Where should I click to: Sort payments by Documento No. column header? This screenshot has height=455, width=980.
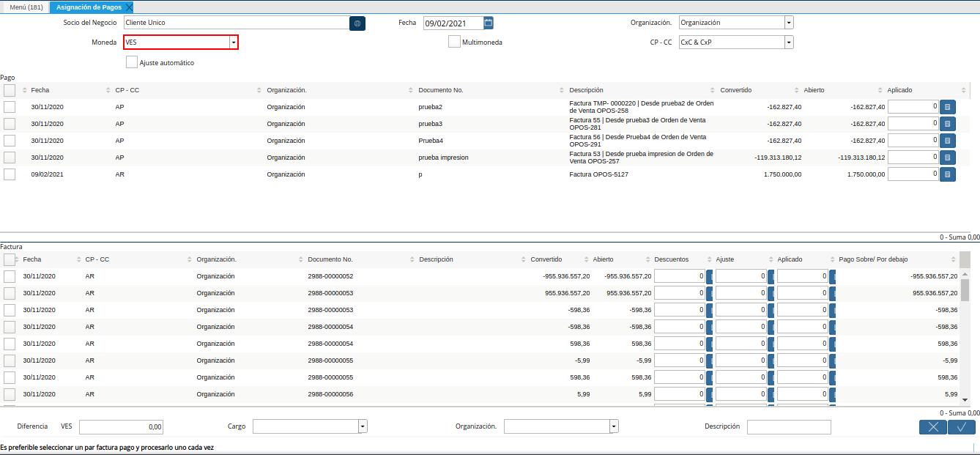[440, 90]
